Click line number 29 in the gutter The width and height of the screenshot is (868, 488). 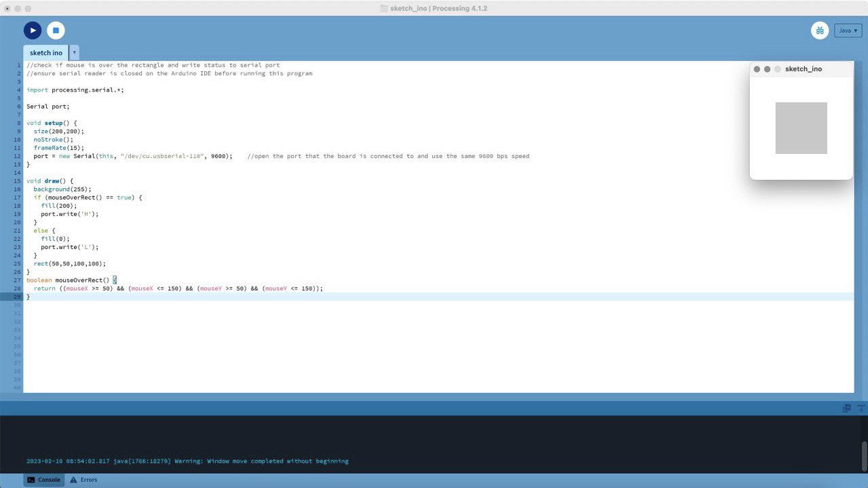tap(18, 297)
